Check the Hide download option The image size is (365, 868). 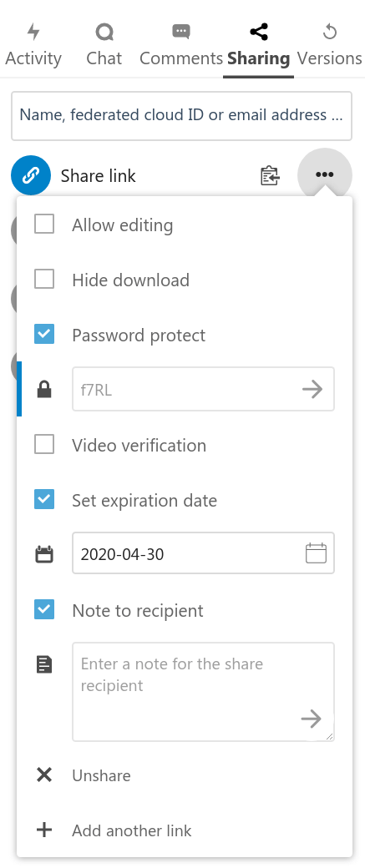coord(44,279)
